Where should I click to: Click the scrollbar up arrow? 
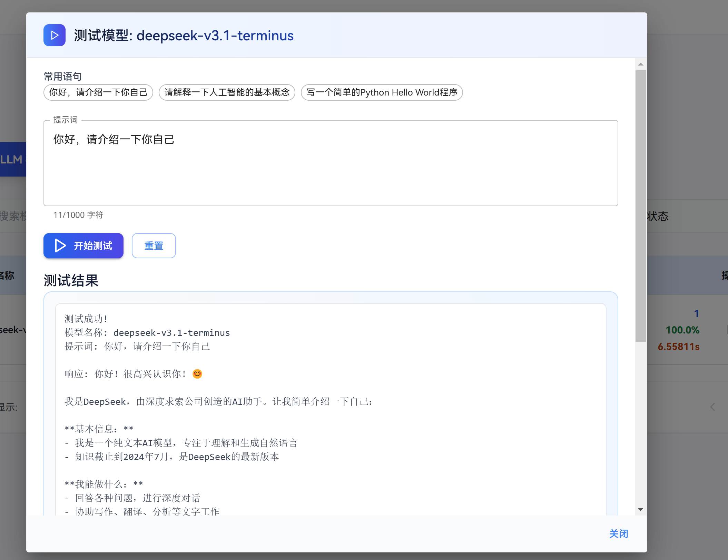pos(641,64)
